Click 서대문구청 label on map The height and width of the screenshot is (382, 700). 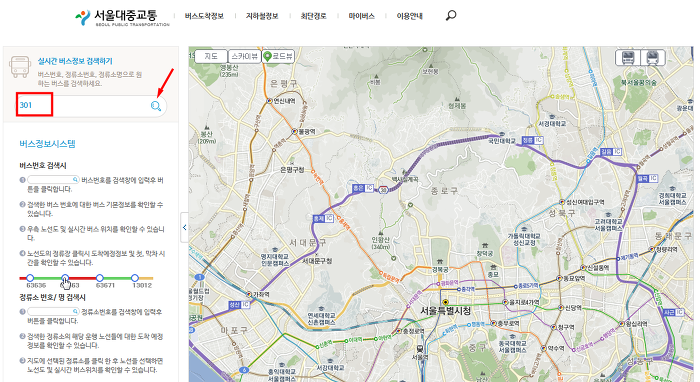pyautogui.click(x=317, y=261)
